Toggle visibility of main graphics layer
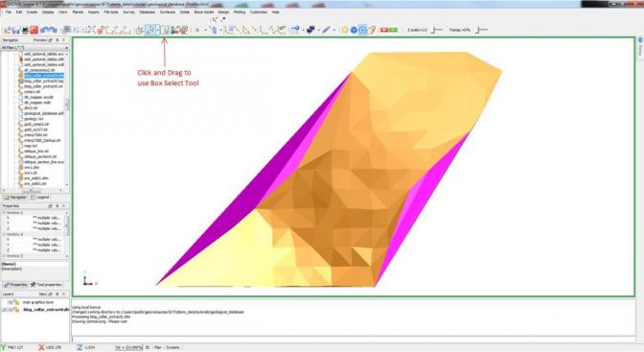 pos(10,302)
